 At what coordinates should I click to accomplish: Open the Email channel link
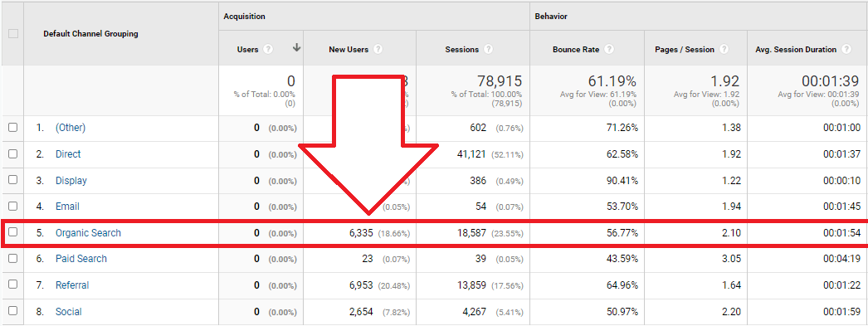[67, 207]
